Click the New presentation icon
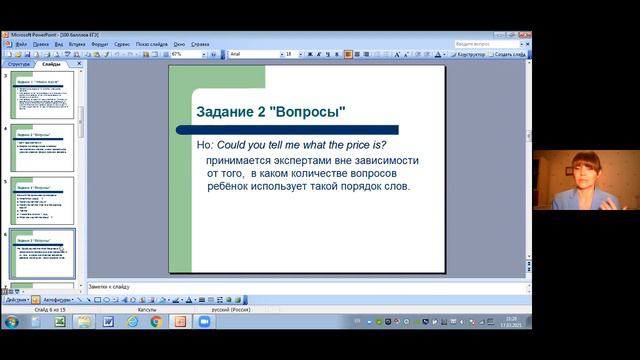 9,54
